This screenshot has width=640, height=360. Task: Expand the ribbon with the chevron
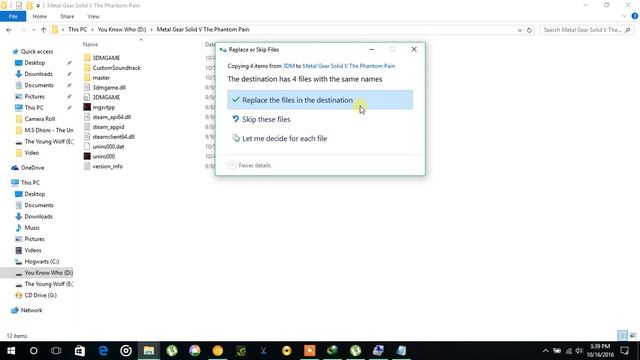coord(624,16)
